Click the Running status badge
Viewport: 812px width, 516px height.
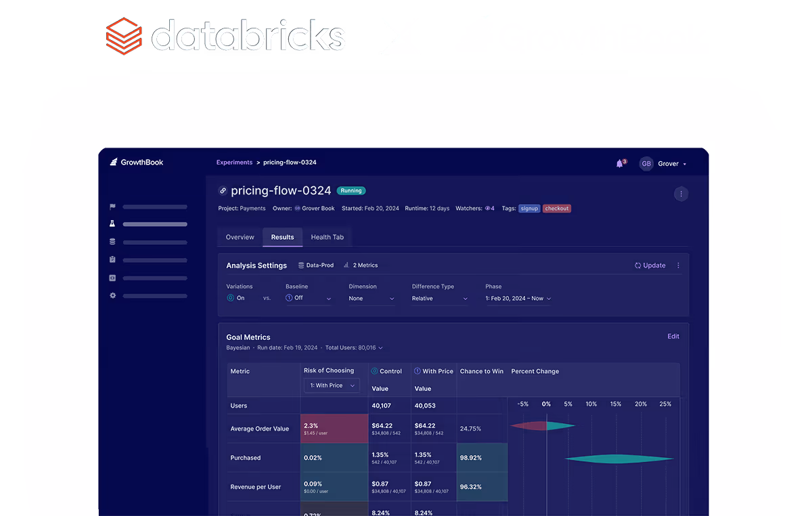(351, 191)
